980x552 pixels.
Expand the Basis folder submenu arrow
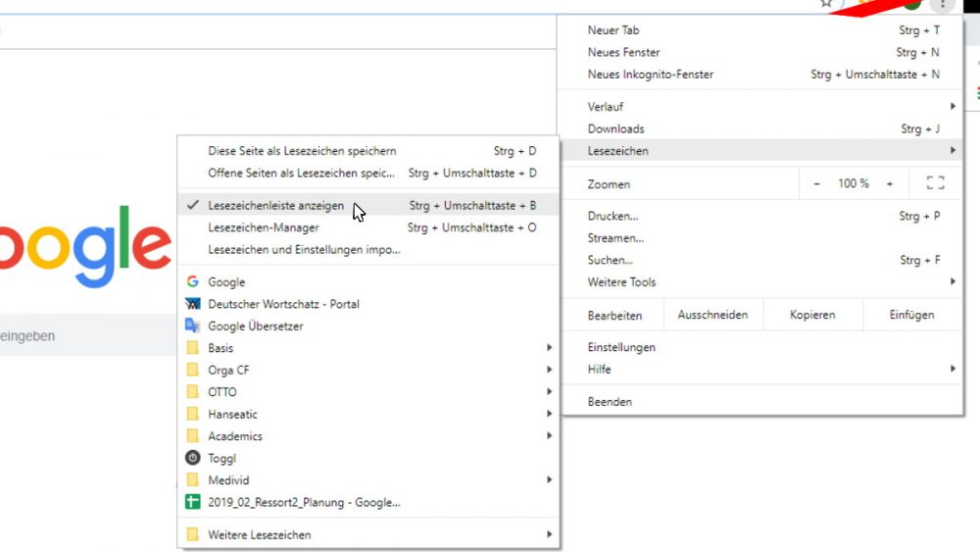pyautogui.click(x=549, y=348)
